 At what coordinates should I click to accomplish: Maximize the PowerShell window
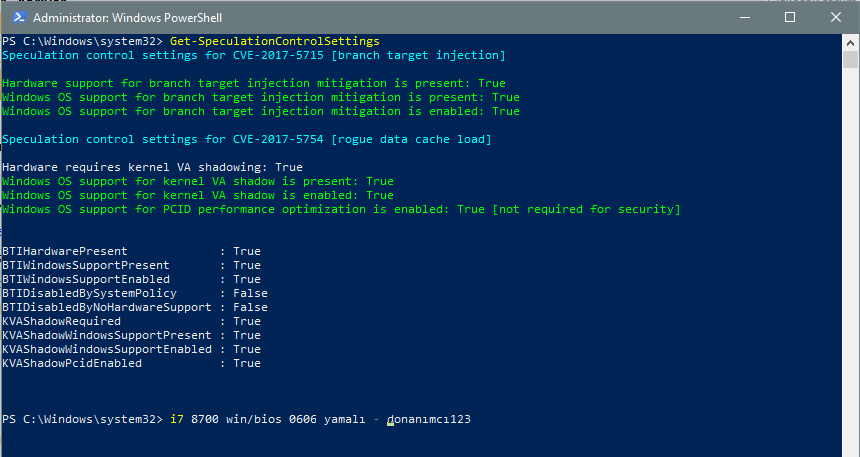[790, 18]
